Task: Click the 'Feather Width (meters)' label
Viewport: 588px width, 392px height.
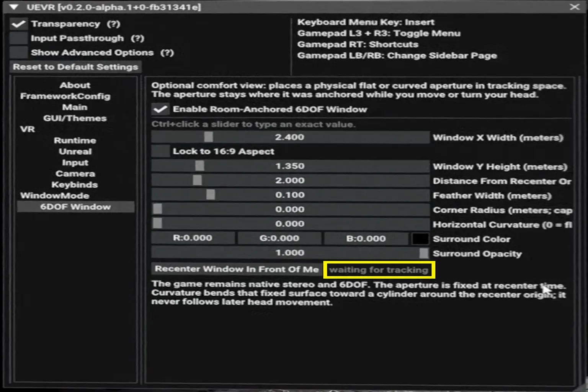Action: click(492, 196)
